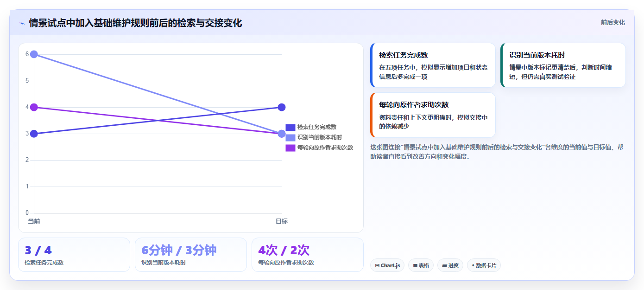Click the 表格 tag

pyautogui.click(x=421, y=265)
